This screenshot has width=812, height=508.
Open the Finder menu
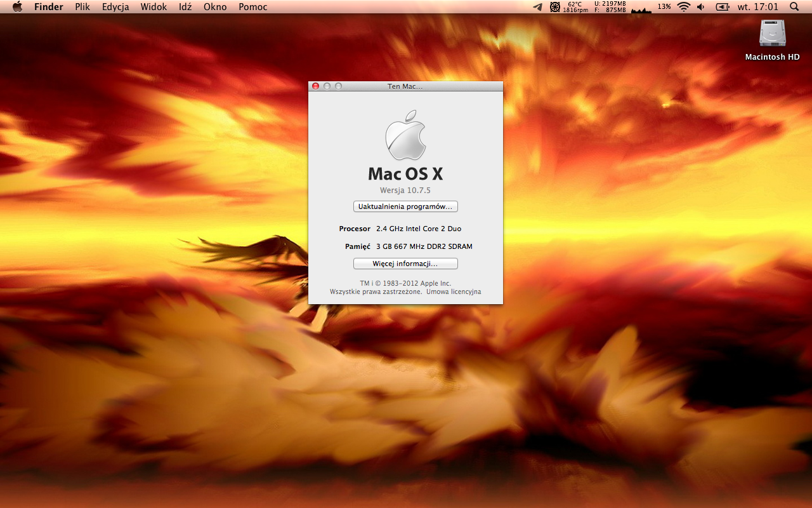coord(49,7)
